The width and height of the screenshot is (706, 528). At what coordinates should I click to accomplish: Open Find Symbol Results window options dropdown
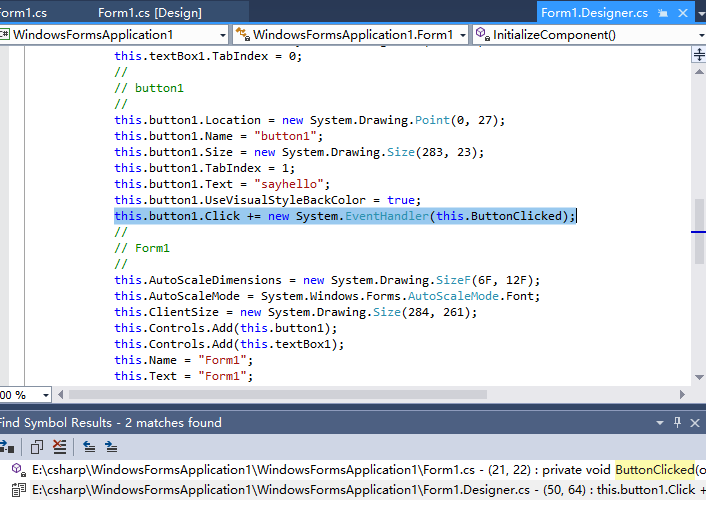point(660,423)
